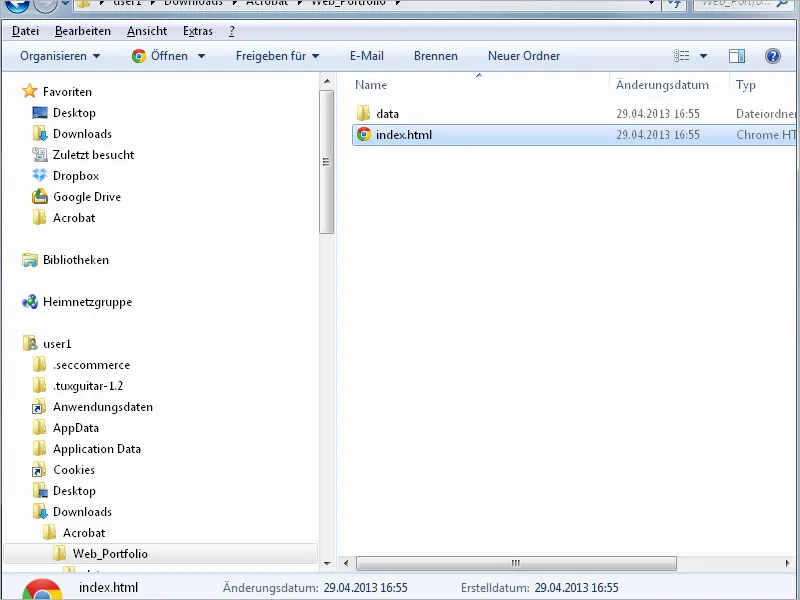Screen dimensions: 800x600
Task: Click the E-Mail toolbar button
Action: click(x=367, y=56)
